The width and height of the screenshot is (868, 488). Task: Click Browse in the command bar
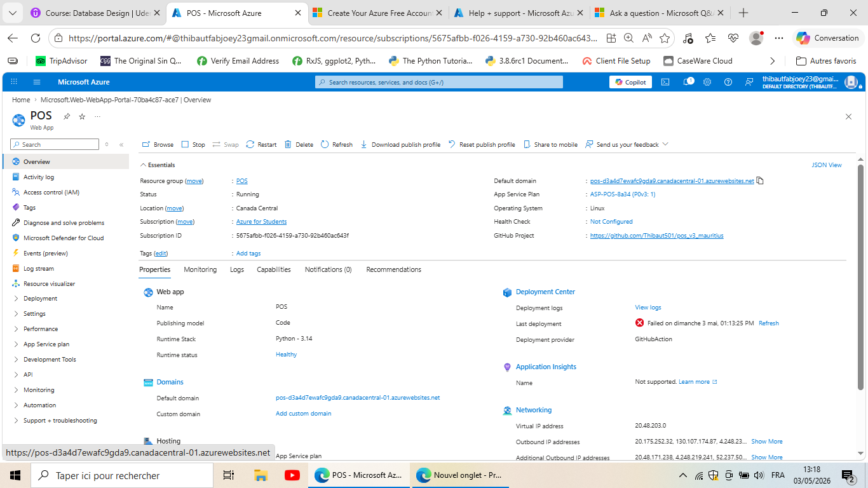tap(158, 144)
